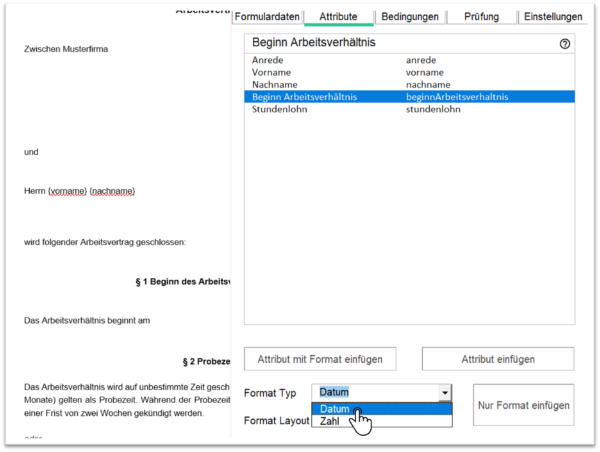This screenshot has width=600, height=452.
Task: Click the 'anrede' key value
Action: (x=421, y=60)
